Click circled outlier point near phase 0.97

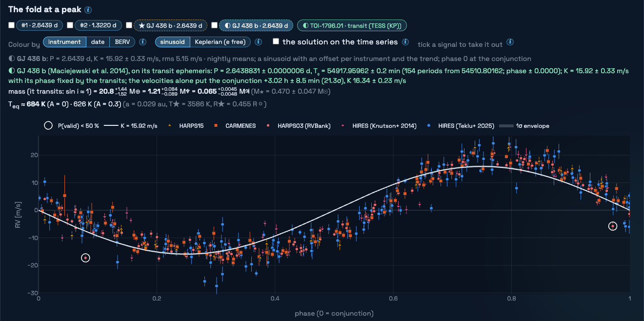[x=613, y=226]
